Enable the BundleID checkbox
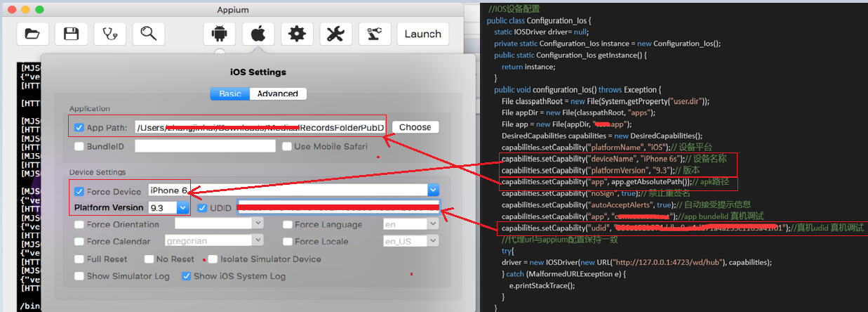 click(79, 147)
